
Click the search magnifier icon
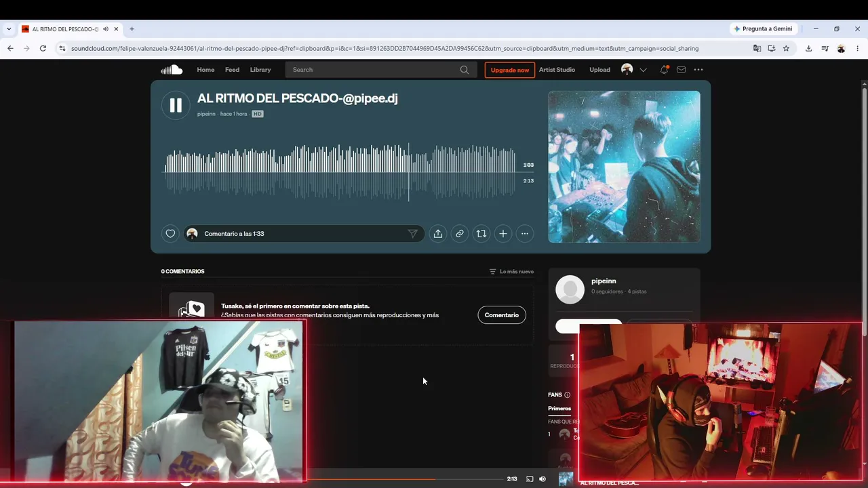(x=465, y=70)
